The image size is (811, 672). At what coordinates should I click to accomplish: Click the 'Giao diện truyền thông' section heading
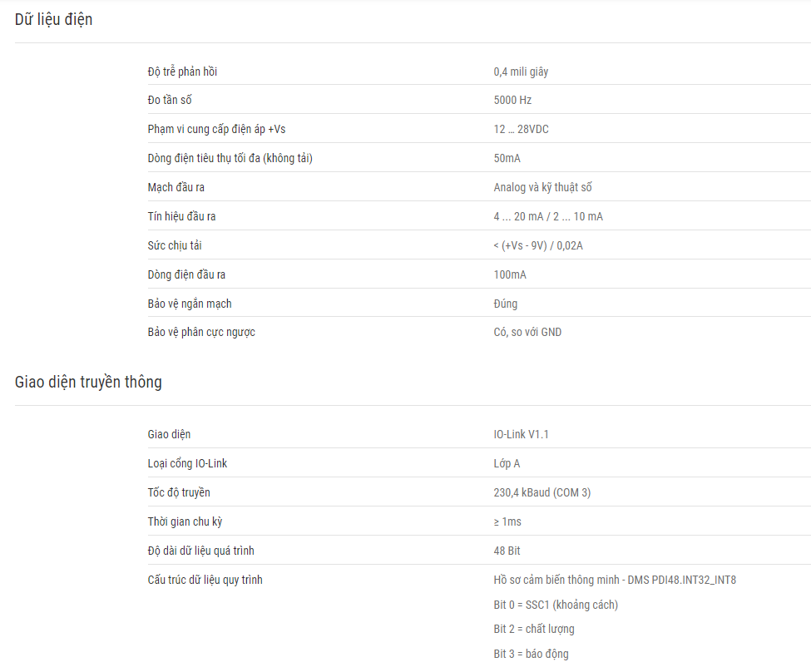tap(88, 383)
